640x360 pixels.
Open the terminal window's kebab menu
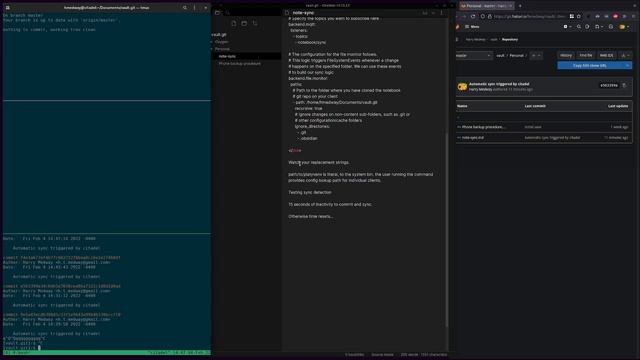(195, 7)
